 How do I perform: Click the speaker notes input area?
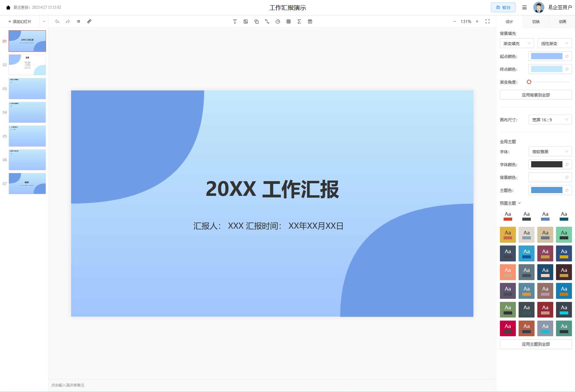[272, 385]
